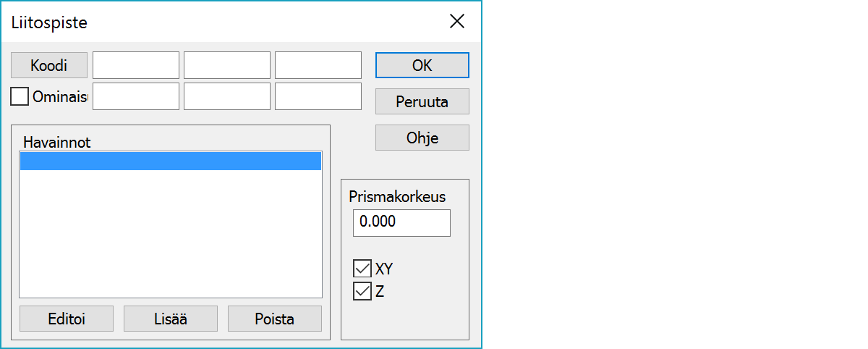Image resolution: width=868 pixels, height=349 pixels.
Task: Disable the Z checkbox
Action: coord(362,292)
